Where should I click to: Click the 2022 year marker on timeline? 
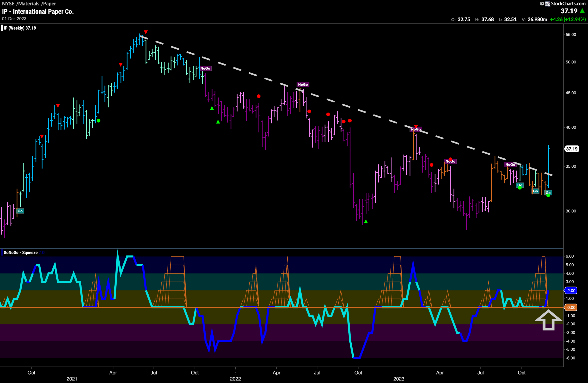tap(235, 379)
